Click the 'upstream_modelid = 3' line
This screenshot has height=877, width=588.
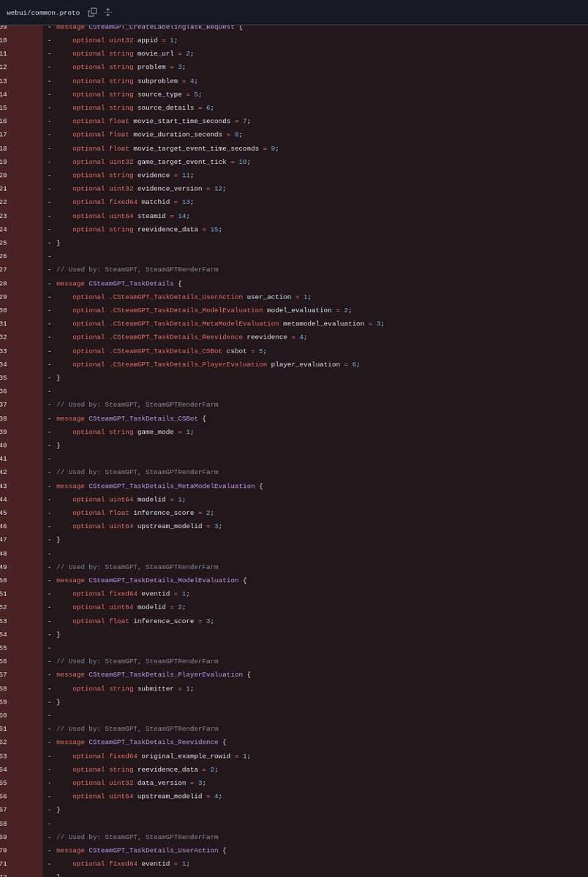(147, 527)
